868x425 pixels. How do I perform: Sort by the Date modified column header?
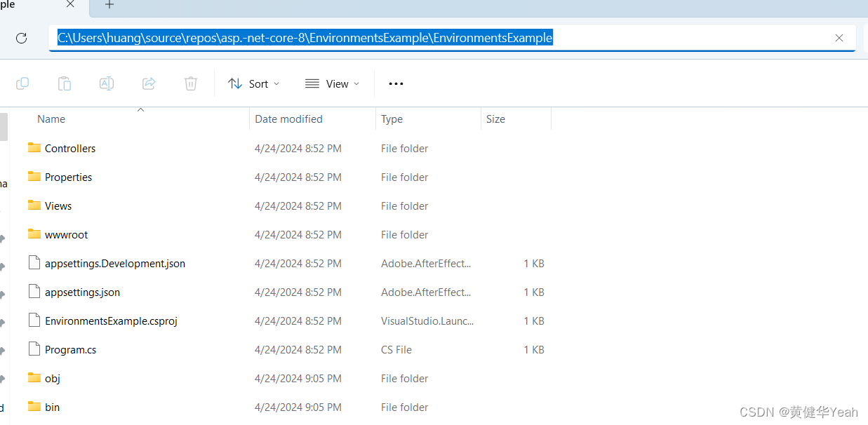tap(288, 119)
